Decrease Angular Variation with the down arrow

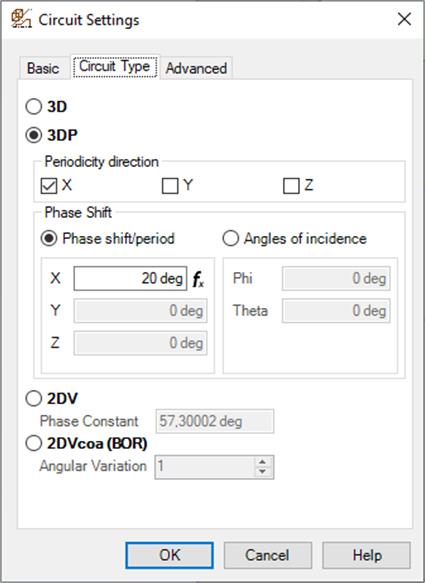[263, 472]
